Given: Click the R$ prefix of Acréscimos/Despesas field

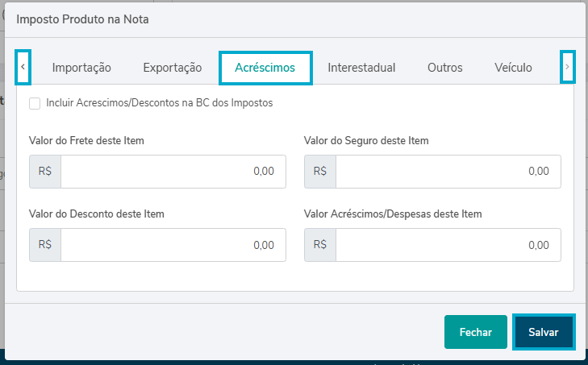Looking at the screenshot, I should coord(320,245).
